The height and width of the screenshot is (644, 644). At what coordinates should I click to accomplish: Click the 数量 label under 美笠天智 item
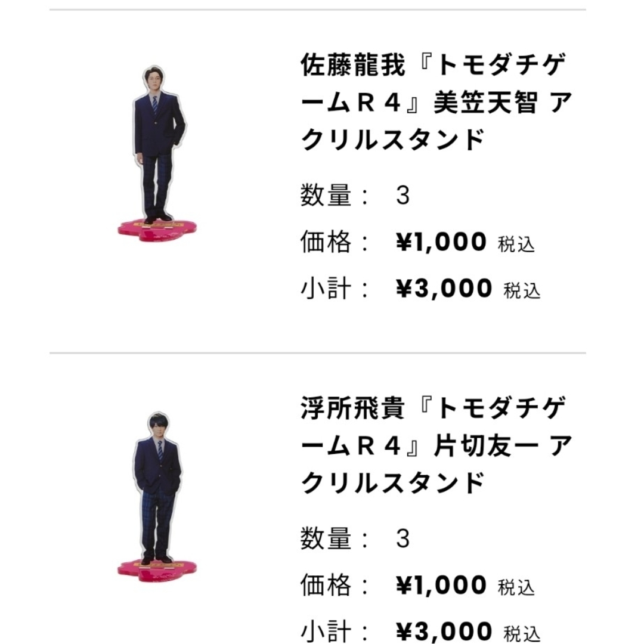(326, 196)
